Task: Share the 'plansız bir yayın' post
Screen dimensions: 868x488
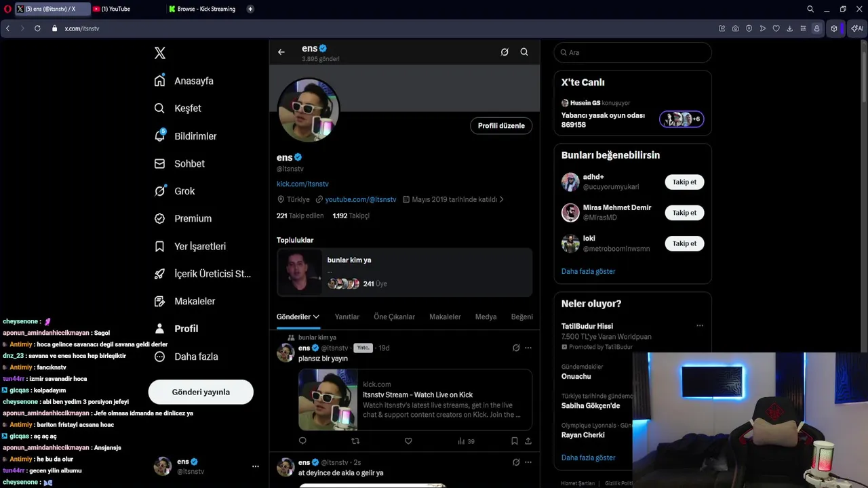Action: pos(528,441)
